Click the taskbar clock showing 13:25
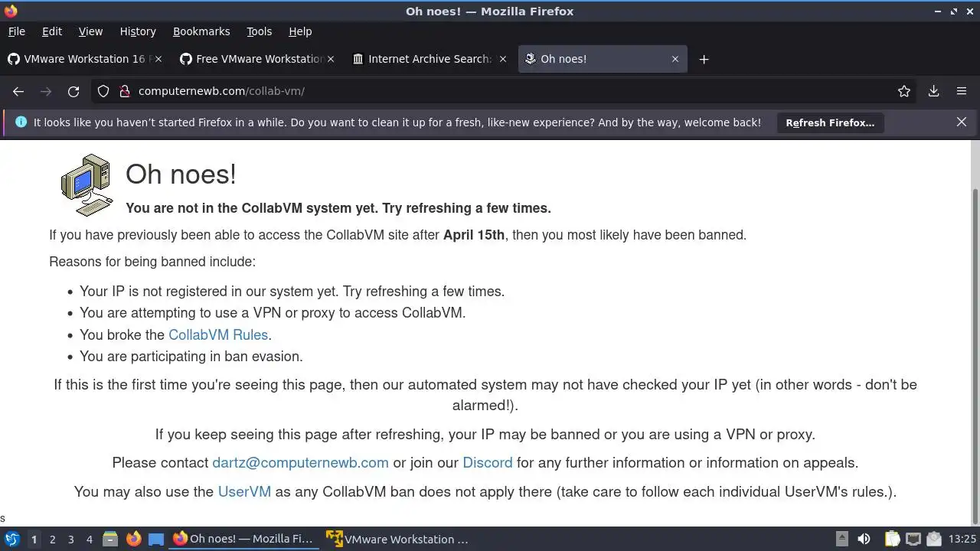 pyautogui.click(x=962, y=539)
